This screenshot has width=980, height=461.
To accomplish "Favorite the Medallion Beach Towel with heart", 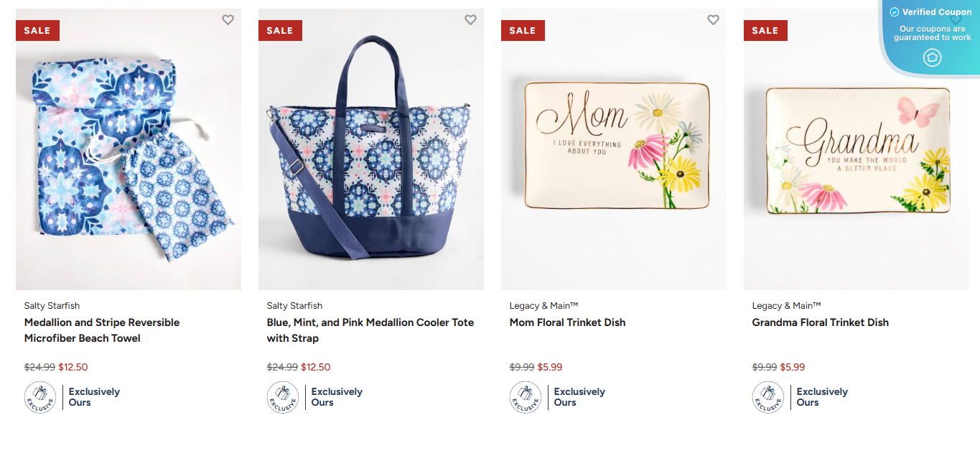I will click(x=228, y=20).
